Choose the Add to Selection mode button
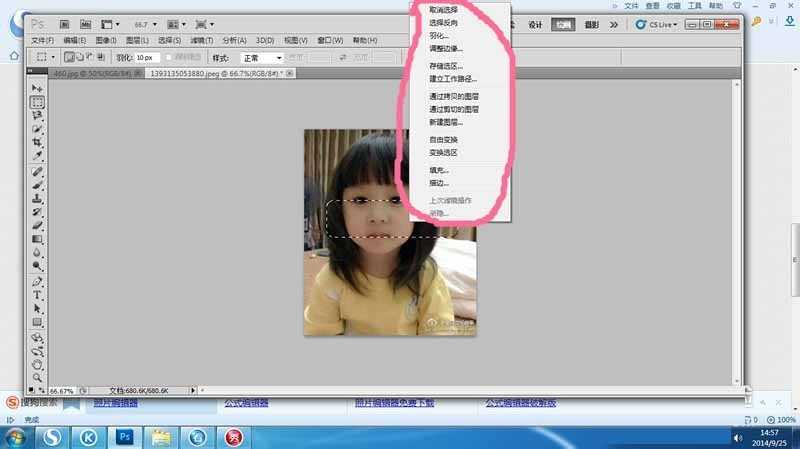The height and width of the screenshot is (449, 800). click(81, 58)
